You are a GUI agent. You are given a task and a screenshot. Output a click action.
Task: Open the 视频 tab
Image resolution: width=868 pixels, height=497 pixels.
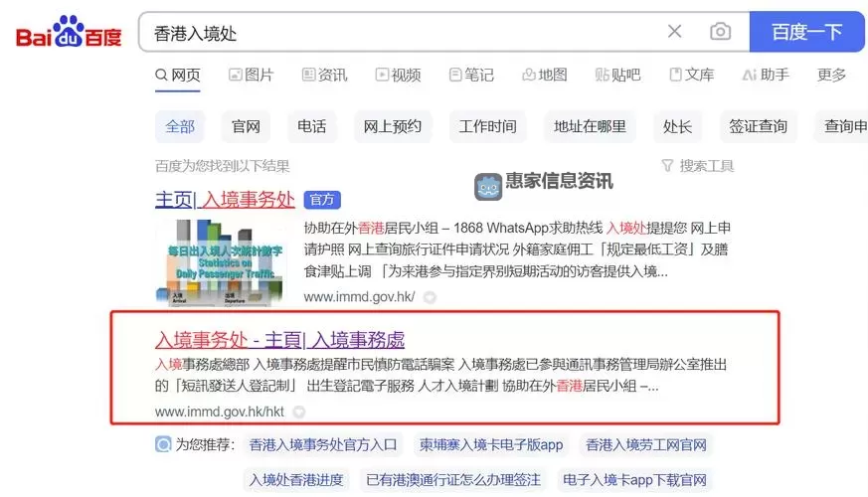[398, 75]
